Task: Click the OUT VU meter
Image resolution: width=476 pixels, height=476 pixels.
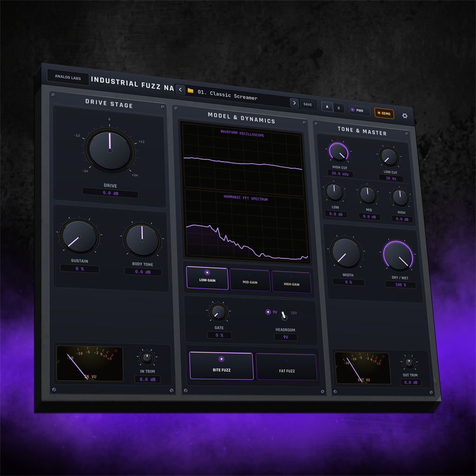Action: pyautogui.click(x=363, y=368)
